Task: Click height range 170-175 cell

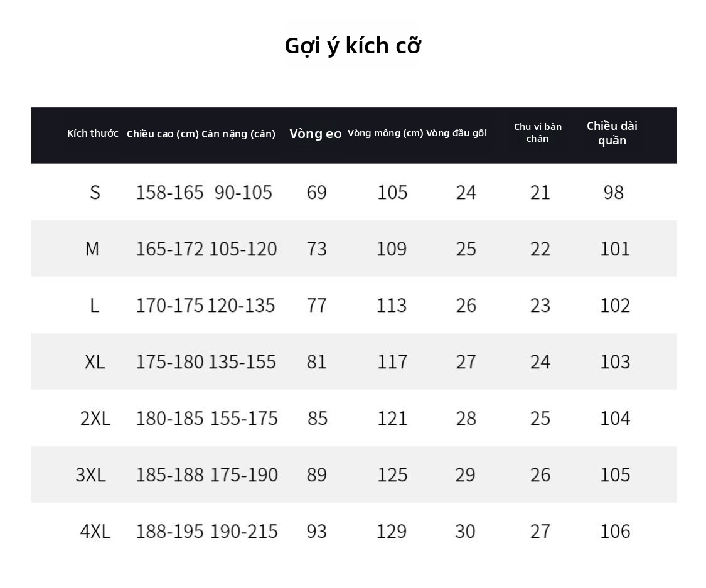Action: (x=169, y=306)
